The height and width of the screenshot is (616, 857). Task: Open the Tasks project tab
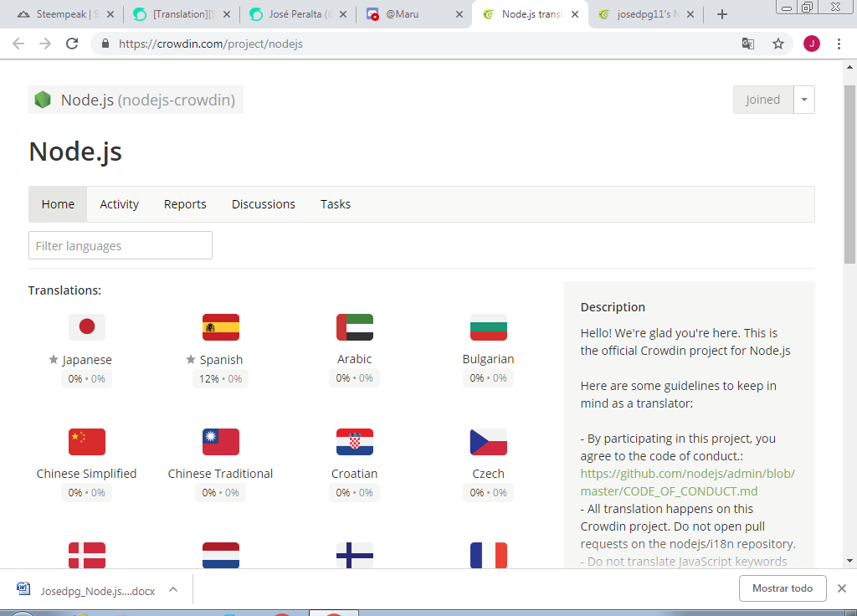pyautogui.click(x=336, y=204)
